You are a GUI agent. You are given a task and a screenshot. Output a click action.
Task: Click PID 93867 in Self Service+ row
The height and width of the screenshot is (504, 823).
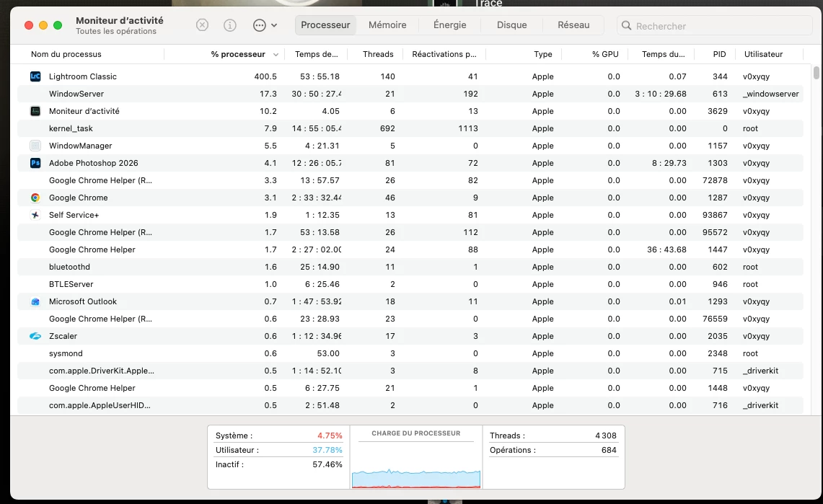715,214
